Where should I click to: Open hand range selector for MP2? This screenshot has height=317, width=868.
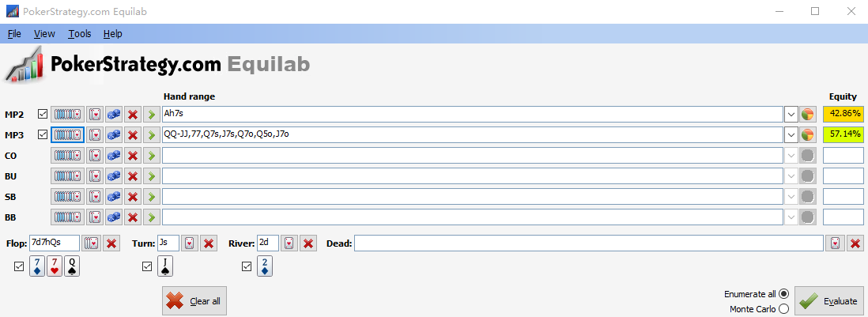pos(67,115)
